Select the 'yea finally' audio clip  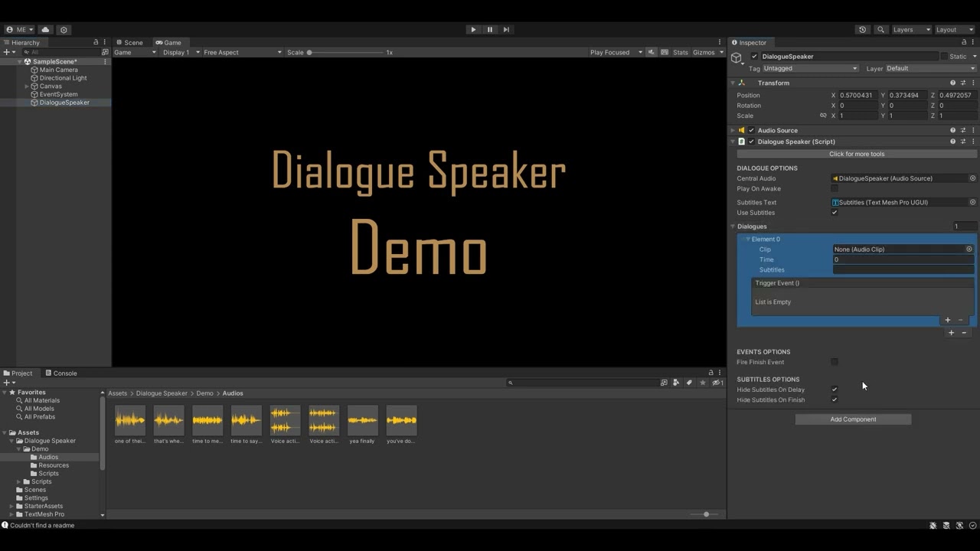click(362, 425)
